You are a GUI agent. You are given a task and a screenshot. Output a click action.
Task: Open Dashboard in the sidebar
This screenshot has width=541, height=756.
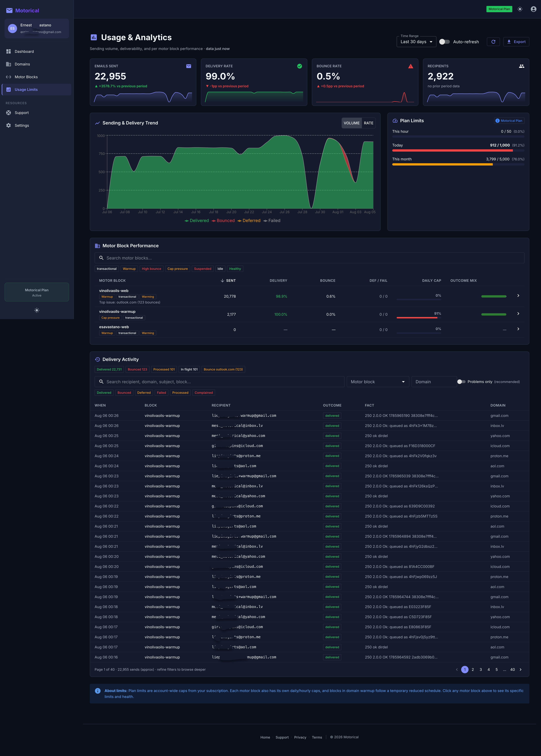(37, 52)
